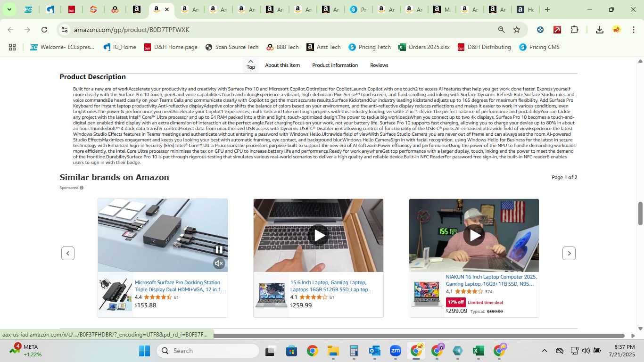Click the vertical page scrollbar thumb
644x362 pixels.
coord(640,214)
